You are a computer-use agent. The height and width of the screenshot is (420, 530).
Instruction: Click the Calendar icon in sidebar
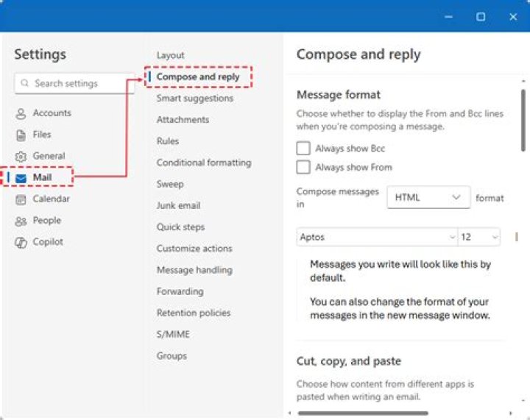tap(21, 199)
